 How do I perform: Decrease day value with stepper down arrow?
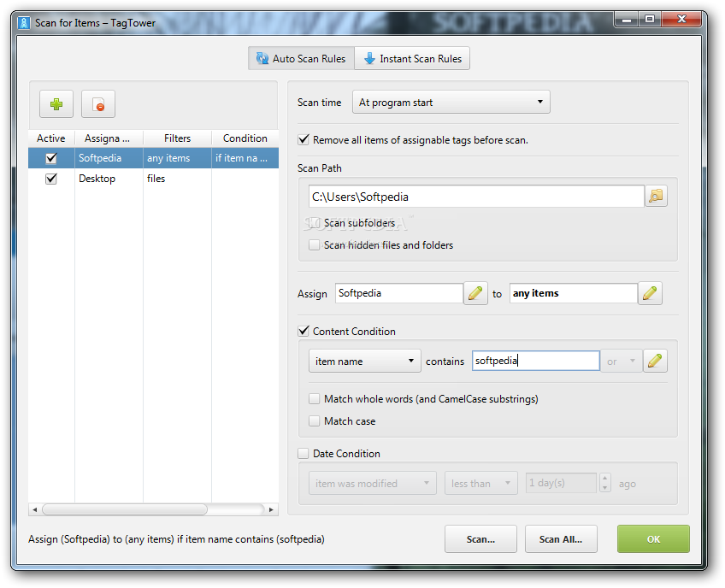604,488
